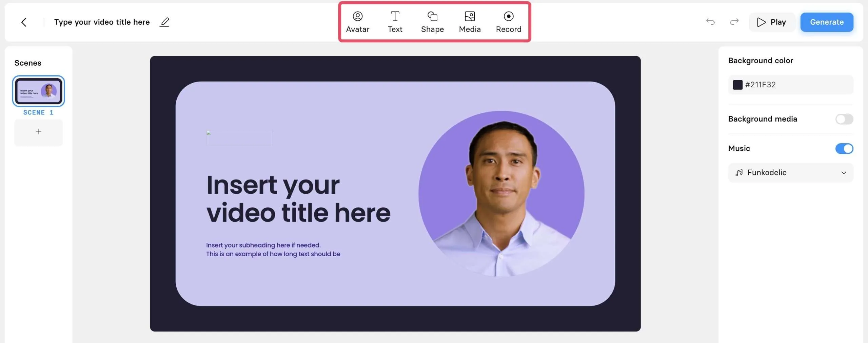Viewport: 868px width, 343px height.
Task: Open the Media panel
Action: click(x=470, y=22)
